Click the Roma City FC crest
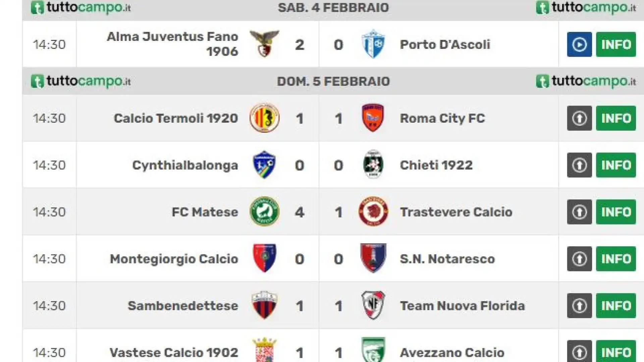The width and height of the screenshot is (644, 362). click(373, 118)
